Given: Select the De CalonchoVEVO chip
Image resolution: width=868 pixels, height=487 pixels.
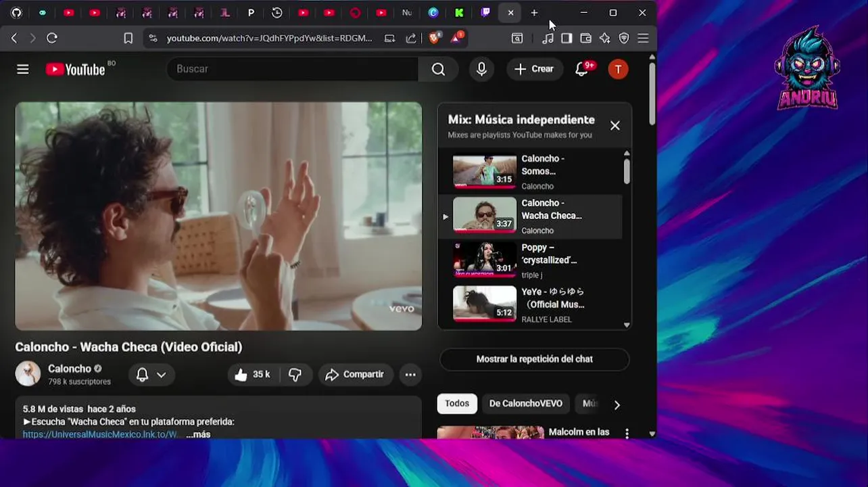Looking at the screenshot, I should (x=526, y=404).
